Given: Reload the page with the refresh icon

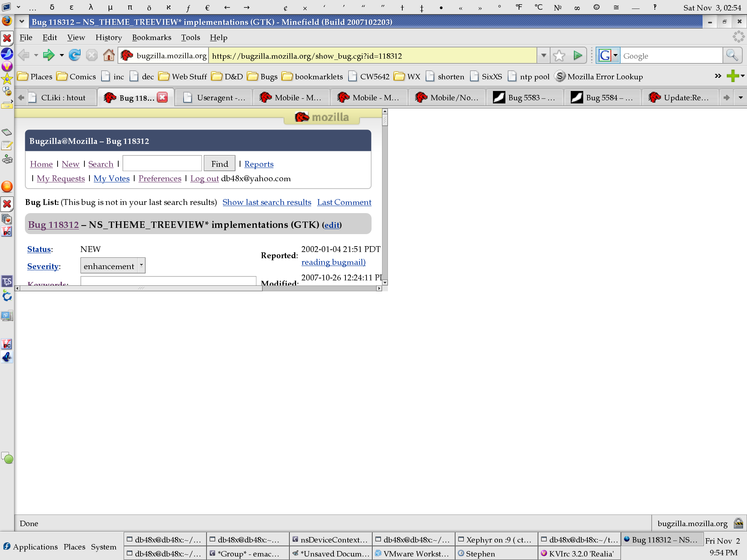Looking at the screenshot, I should point(74,55).
